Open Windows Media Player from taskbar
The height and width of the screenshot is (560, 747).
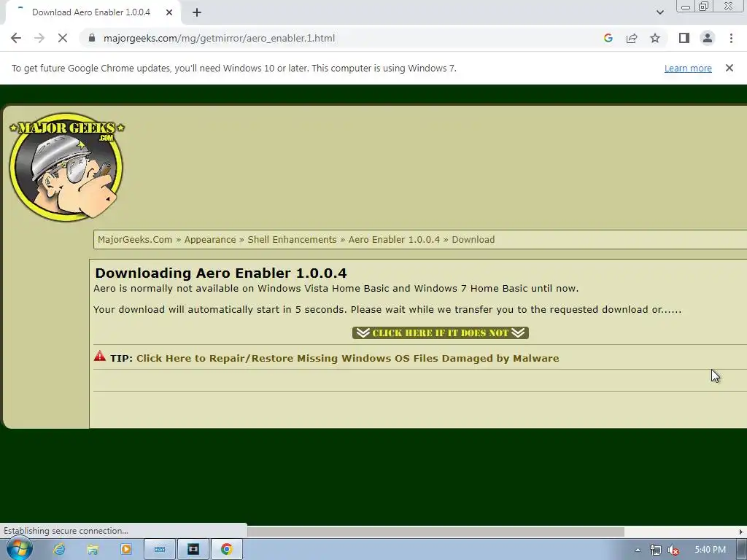coord(126,550)
